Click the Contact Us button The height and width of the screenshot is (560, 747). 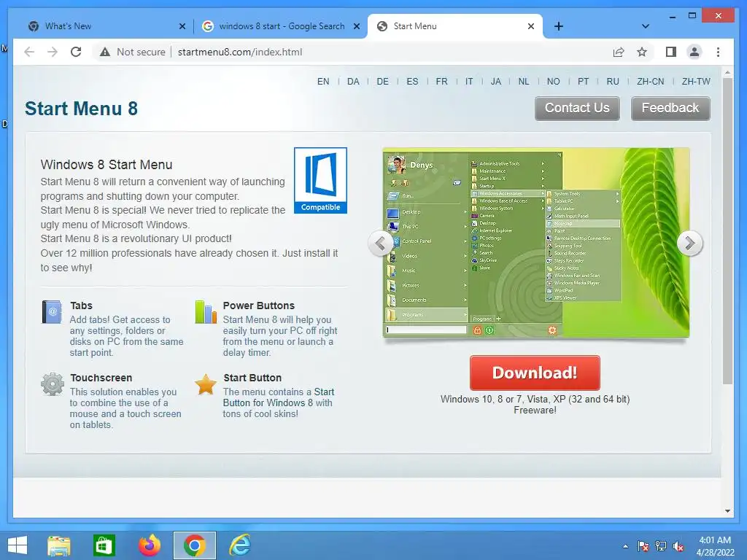pos(577,108)
